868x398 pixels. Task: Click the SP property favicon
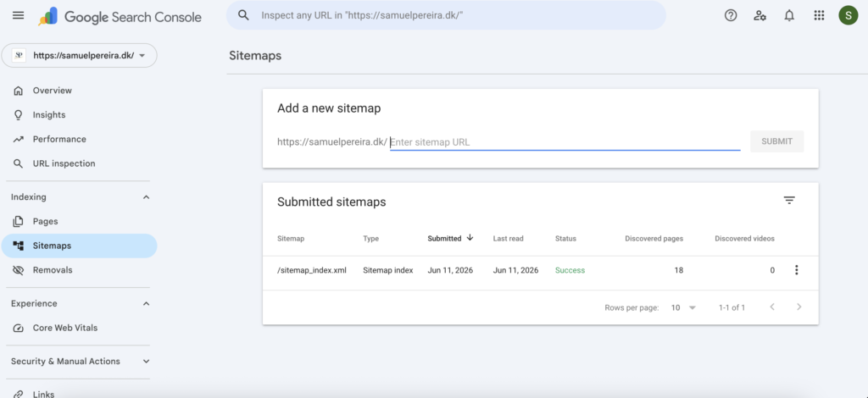click(x=19, y=55)
